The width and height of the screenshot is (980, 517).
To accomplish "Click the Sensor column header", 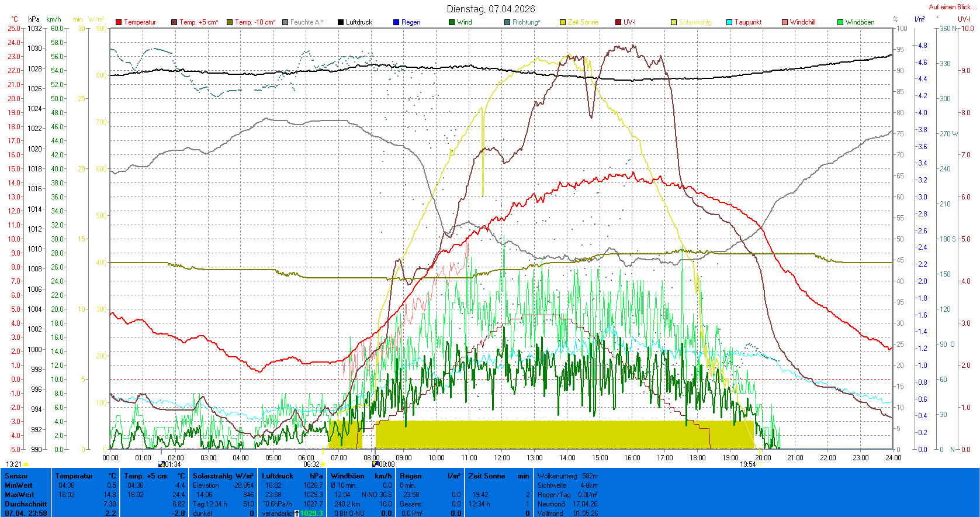I will (16, 476).
